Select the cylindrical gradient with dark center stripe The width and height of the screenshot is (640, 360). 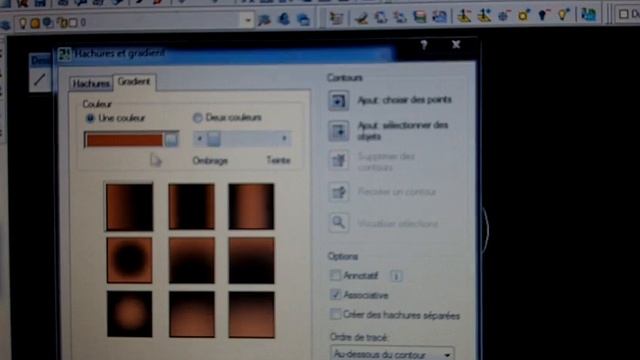click(x=191, y=207)
